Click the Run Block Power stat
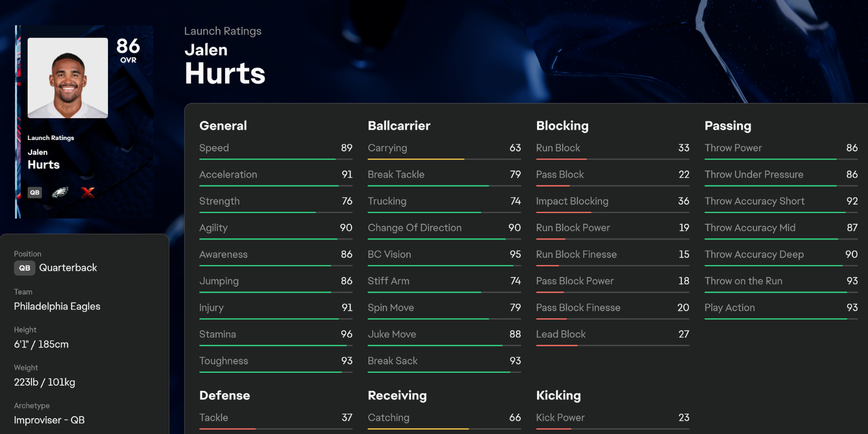868x434 pixels. click(x=612, y=228)
